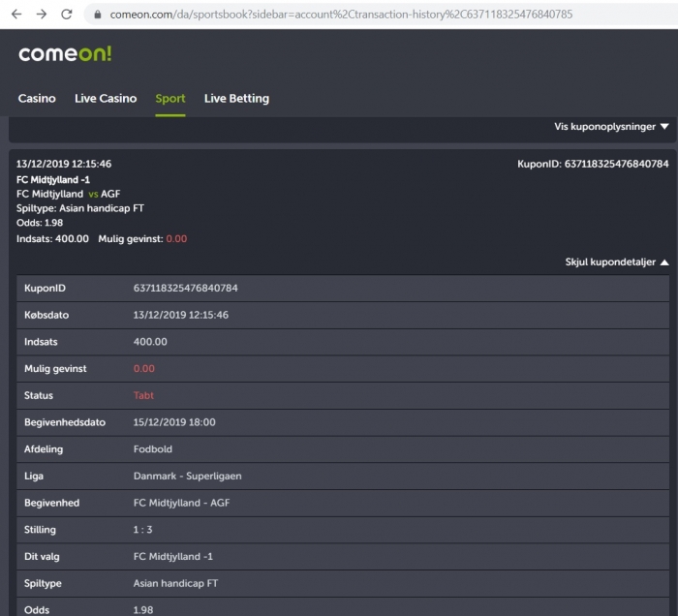Click the Spiltype table value Asian handicap FT
Screen dimensions: 678x616
tap(175, 583)
